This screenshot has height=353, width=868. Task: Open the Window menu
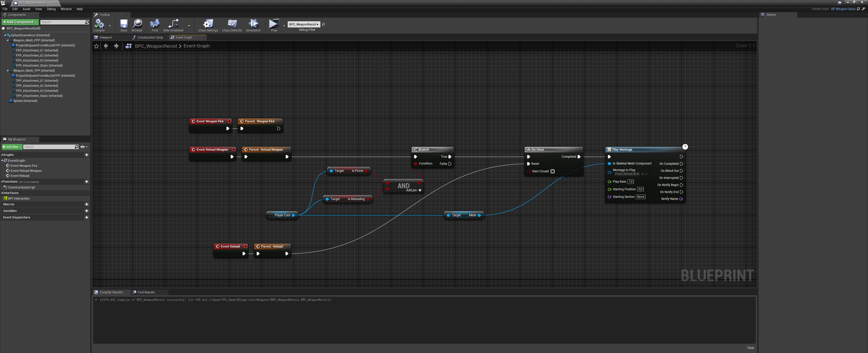point(66,9)
